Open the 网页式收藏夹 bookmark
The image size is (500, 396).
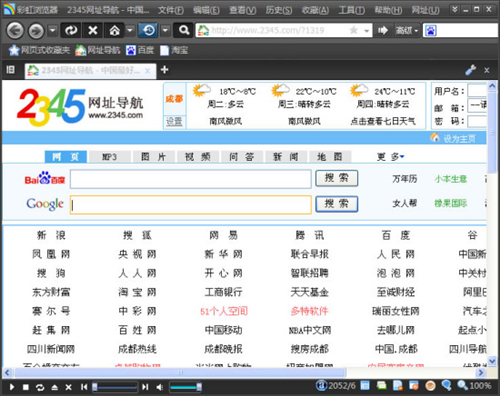point(39,50)
